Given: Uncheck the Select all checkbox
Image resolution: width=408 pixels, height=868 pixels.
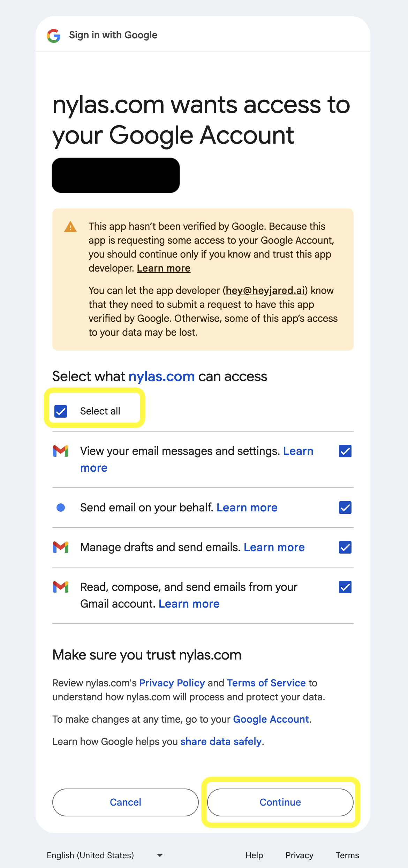Looking at the screenshot, I should point(61,411).
